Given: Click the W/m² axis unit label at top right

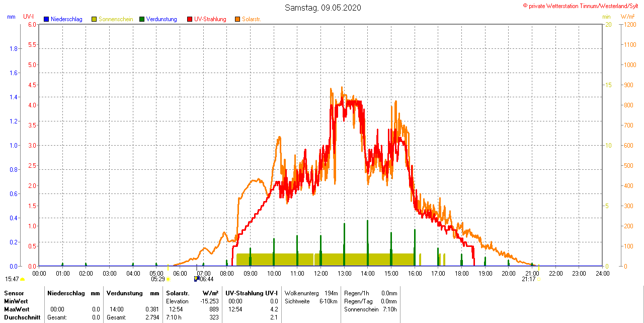Looking at the screenshot, I should [628, 17].
